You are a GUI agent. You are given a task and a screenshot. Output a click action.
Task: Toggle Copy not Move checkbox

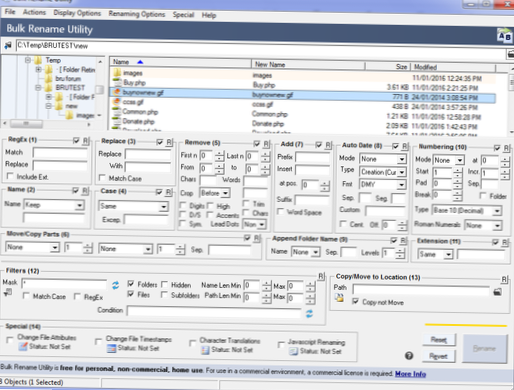point(356,301)
